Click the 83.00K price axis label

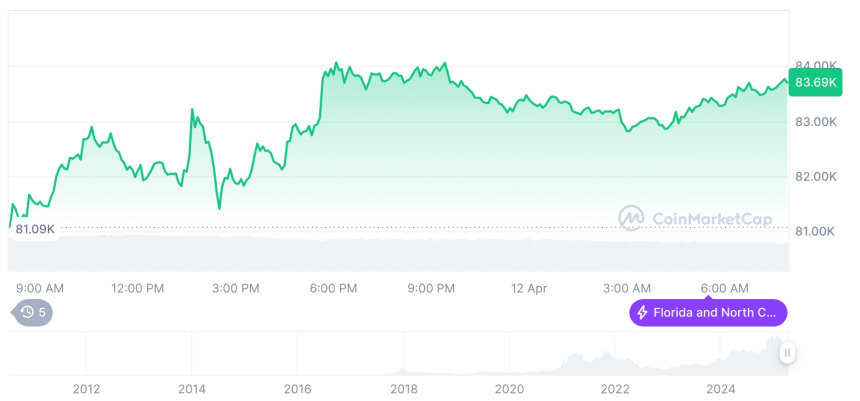(813, 122)
